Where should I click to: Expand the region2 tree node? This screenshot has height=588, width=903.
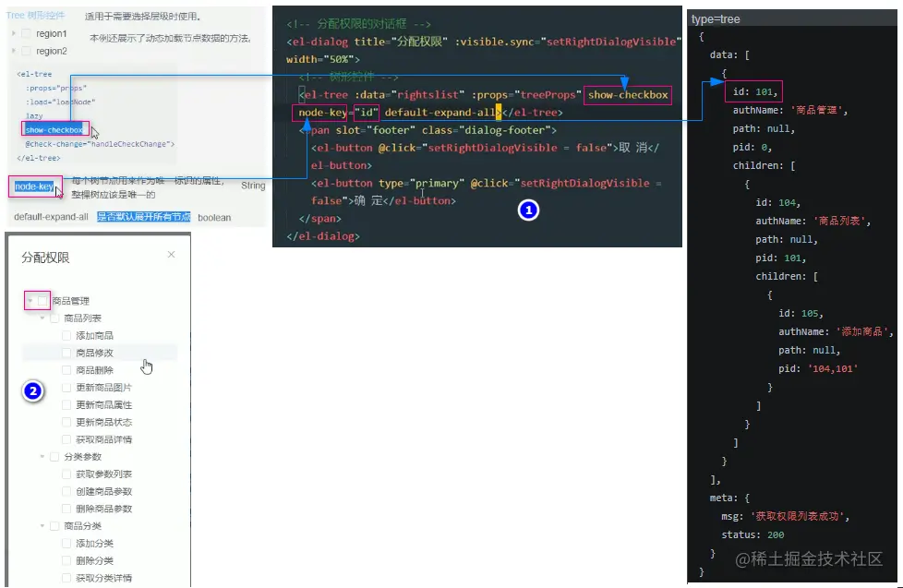click(x=14, y=51)
